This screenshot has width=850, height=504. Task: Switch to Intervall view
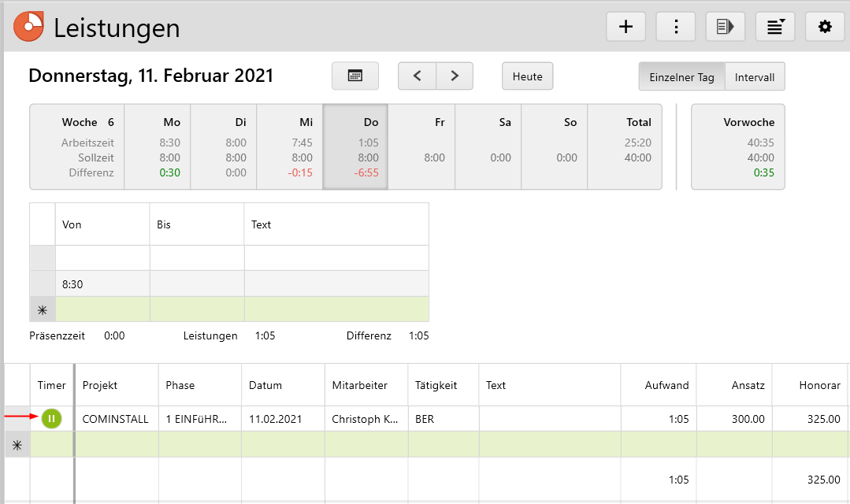click(755, 77)
